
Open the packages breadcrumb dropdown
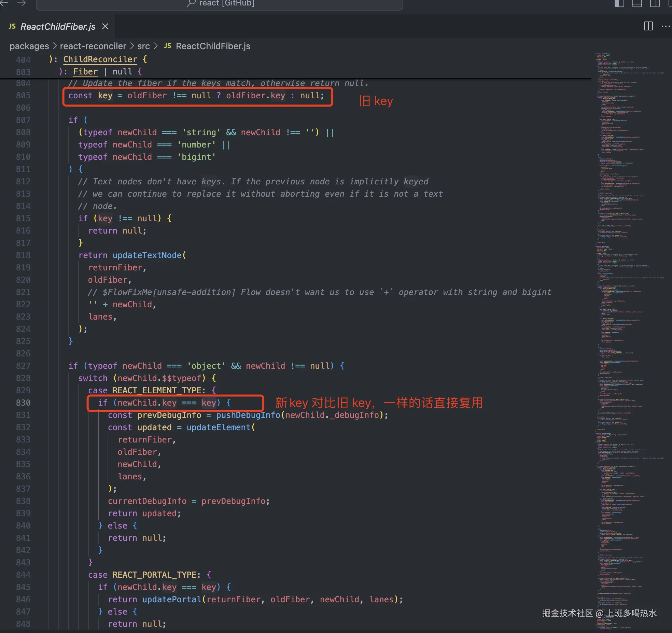click(x=29, y=46)
